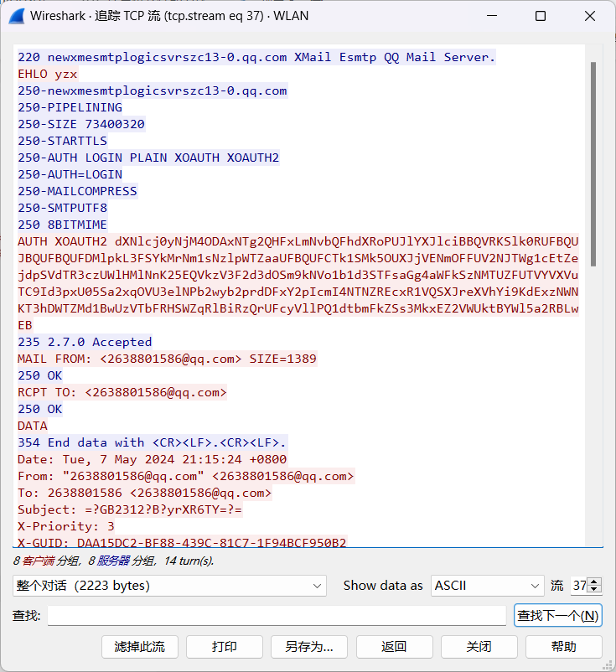Click the 帮助 button

click(x=564, y=647)
